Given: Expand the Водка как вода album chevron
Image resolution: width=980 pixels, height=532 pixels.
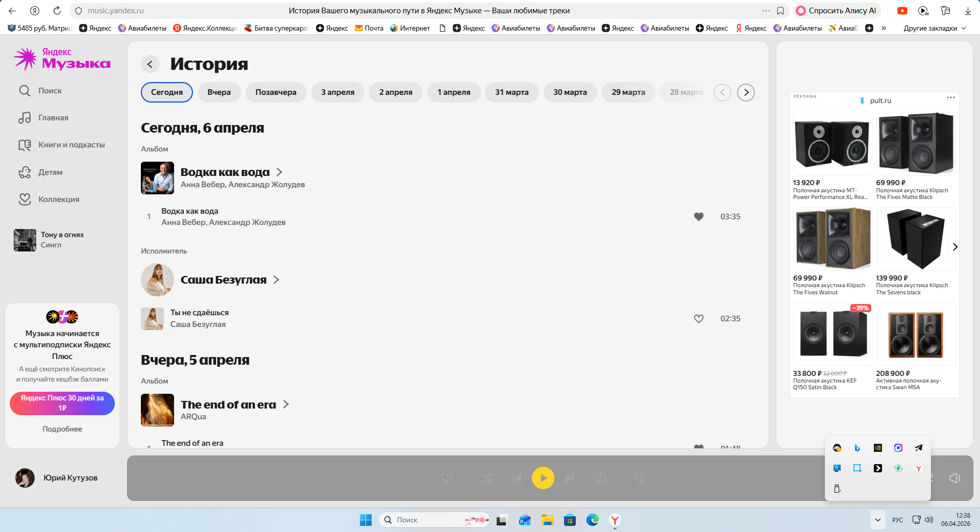Looking at the screenshot, I should click(x=279, y=172).
